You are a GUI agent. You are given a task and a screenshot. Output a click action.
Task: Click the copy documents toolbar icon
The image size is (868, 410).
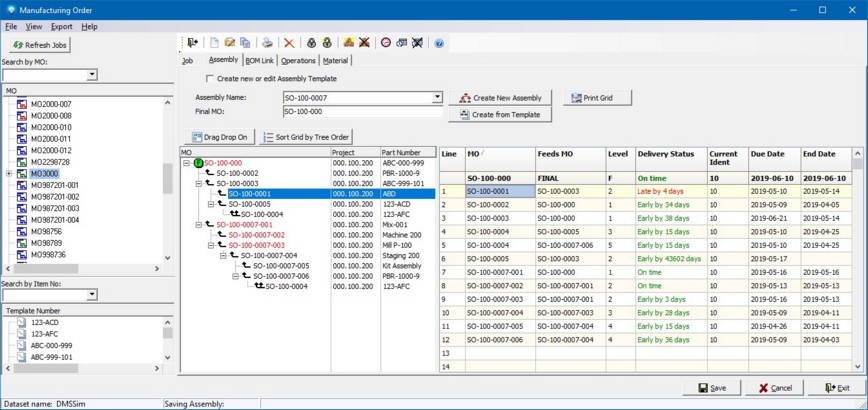pos(245,43)
